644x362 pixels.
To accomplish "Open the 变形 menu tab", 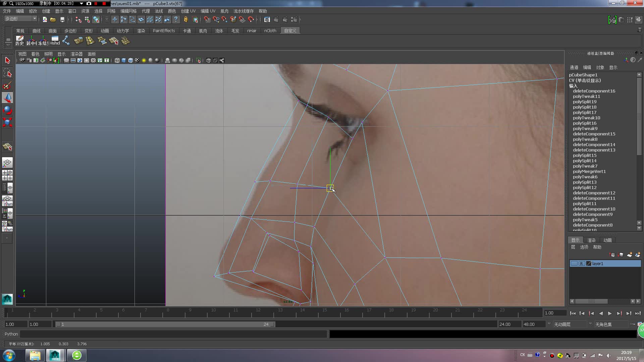I will tap(88, 31).
